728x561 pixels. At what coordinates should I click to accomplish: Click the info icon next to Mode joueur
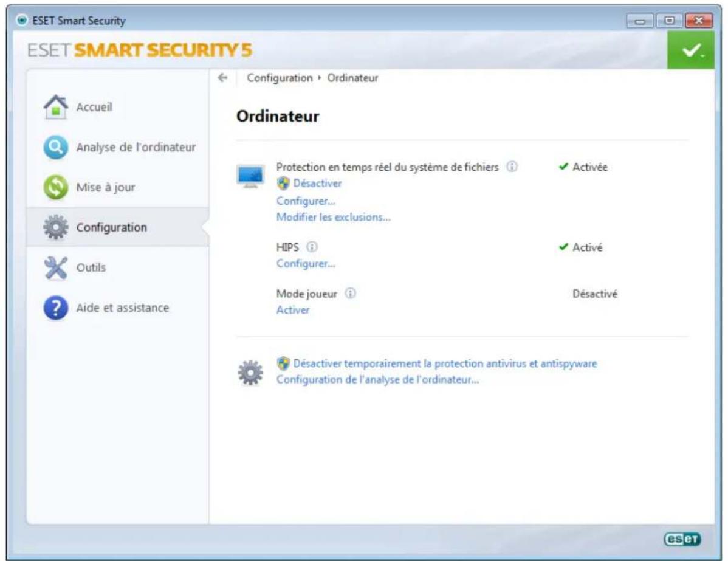(351, 294)
